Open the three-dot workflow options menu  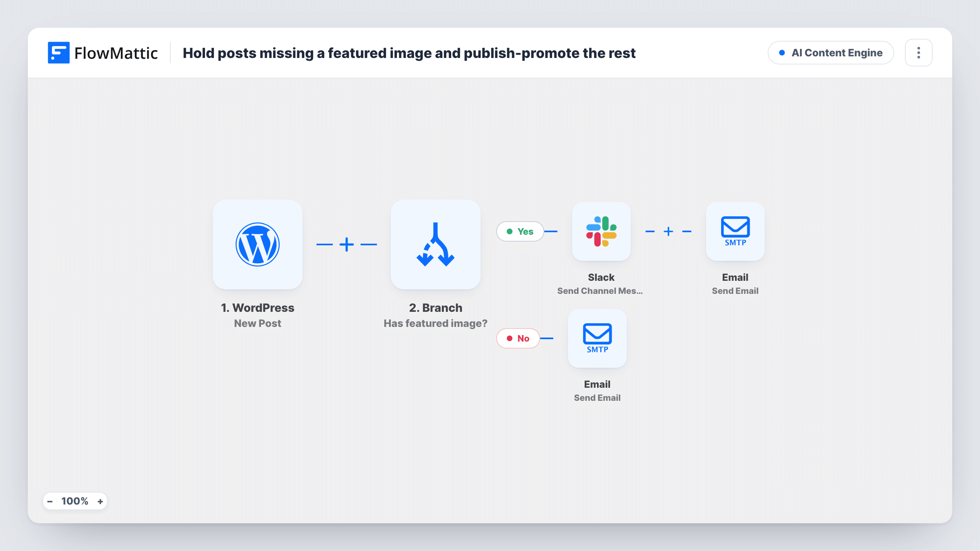coord(919,53)
